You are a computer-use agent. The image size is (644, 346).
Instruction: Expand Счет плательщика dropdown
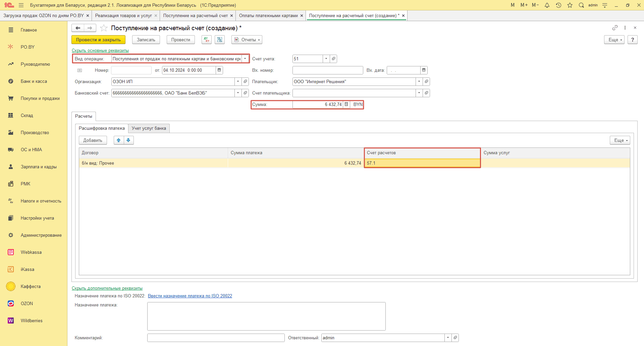pos(419,93)
